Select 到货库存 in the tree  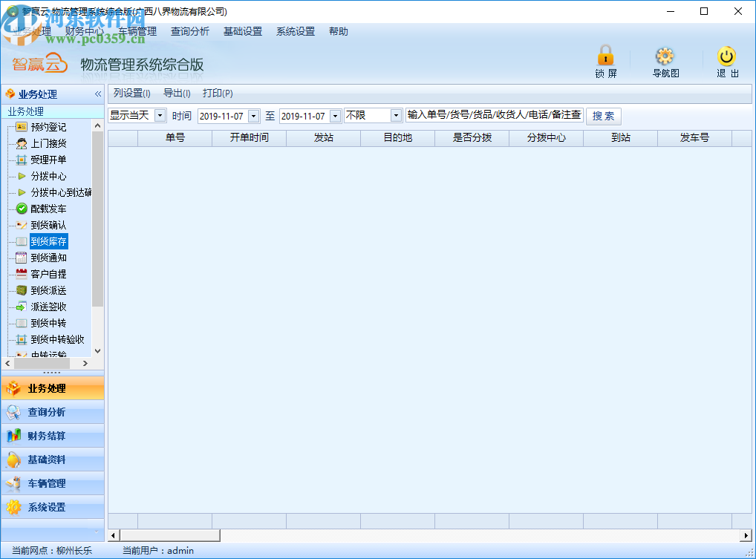(49, 241)
